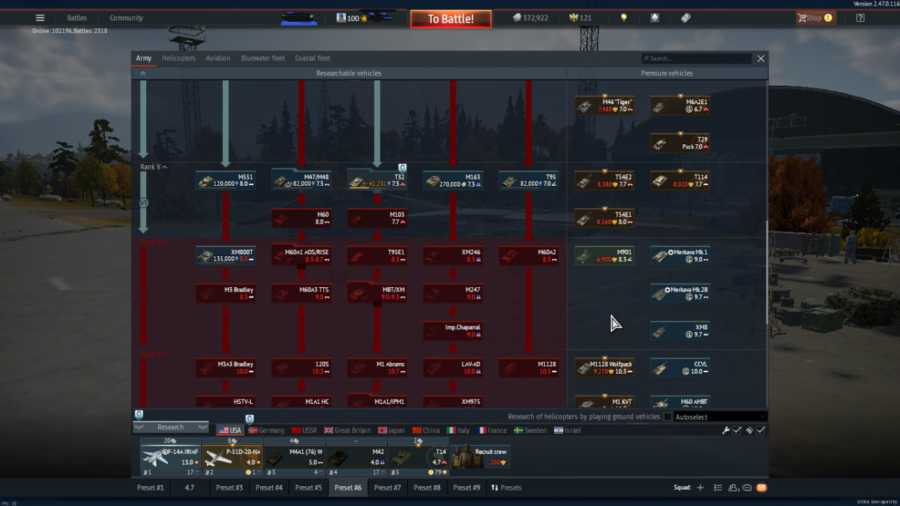Select the Great Britain nation tab

tap(347, 430)
